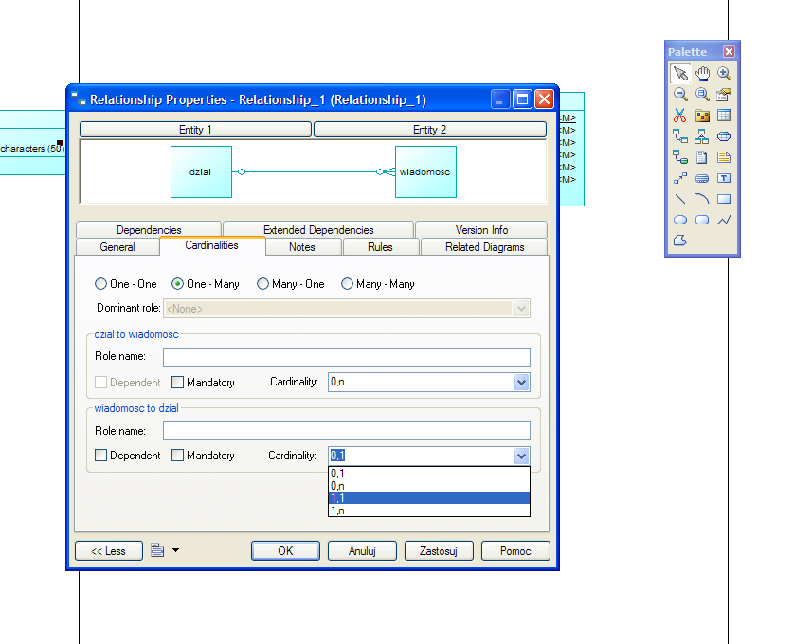Pick the Grabber hand tool
This screenshot has width=812, height=644.
click(702, 74)
